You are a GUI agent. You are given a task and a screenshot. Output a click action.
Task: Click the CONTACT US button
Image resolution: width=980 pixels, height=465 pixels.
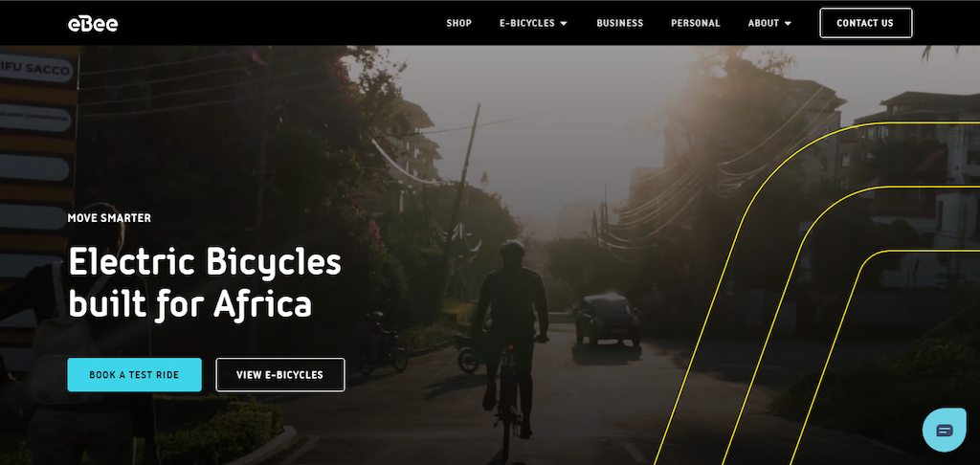[x=865, y=23]
